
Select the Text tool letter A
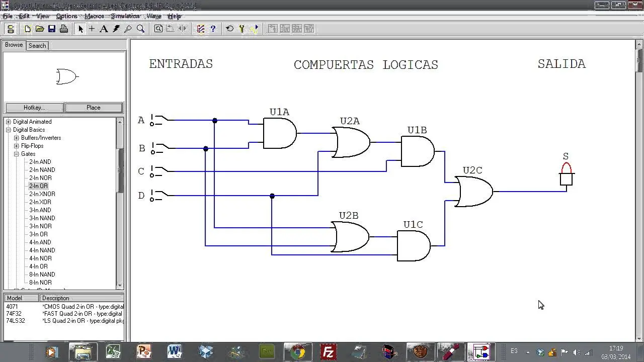pos(104,29)
